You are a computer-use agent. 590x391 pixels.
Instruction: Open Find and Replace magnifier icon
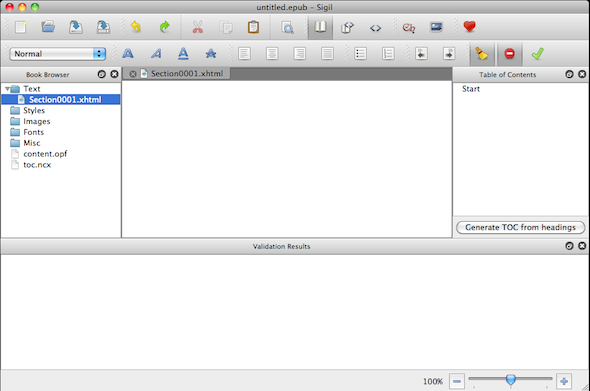[287, 27]
